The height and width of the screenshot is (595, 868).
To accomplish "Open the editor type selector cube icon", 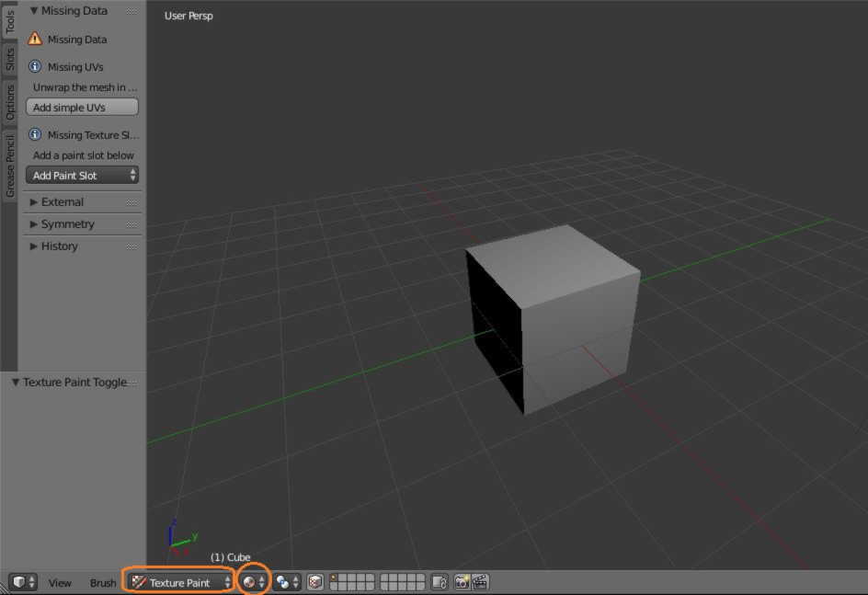I will [x=23, y=582].
